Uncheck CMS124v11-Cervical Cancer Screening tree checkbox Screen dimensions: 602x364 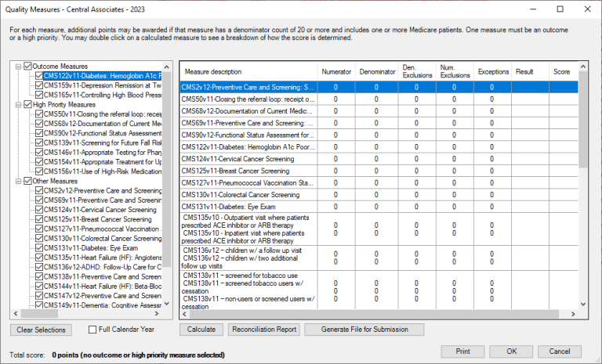point(38,210)
